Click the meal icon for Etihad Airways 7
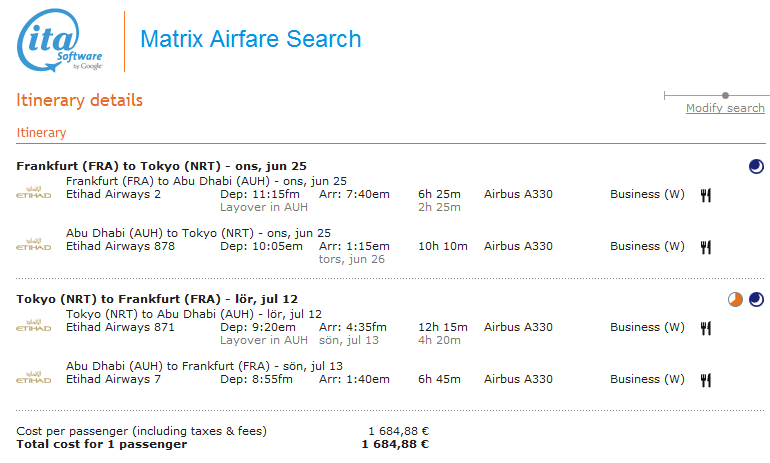 [705, 379]
